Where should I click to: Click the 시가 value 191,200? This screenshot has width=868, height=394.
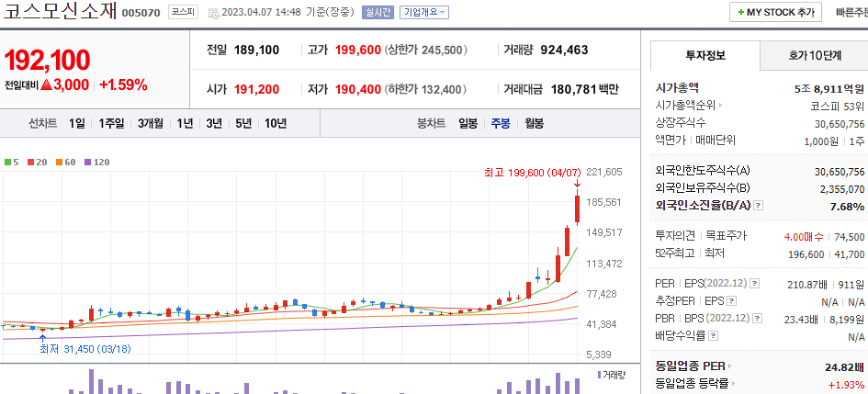(x=256, y=89)
